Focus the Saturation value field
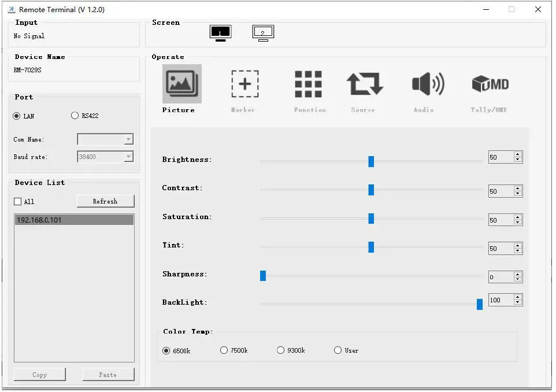 click(x=501, y=220)
